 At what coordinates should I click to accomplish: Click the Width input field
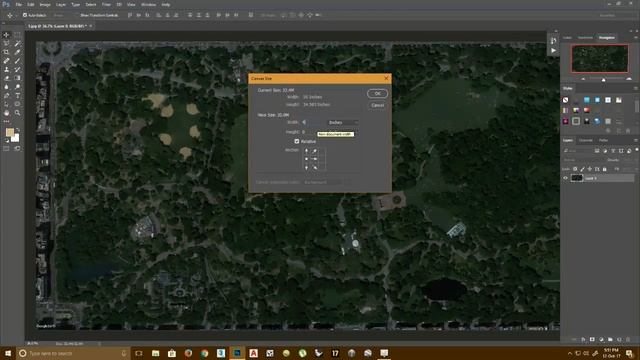tap(313, 122)
